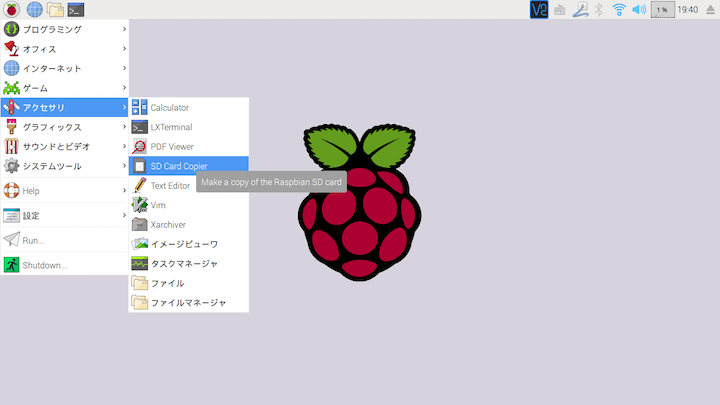Click the SD Card Copier card icon
The height and width of the screenshot is (405, 720).
[x=140, y=166]
